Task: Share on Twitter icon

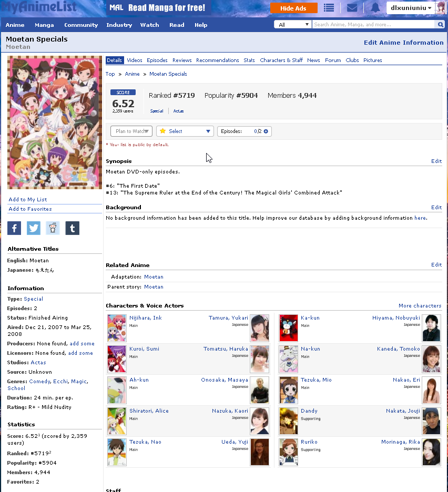Action: 34,228
